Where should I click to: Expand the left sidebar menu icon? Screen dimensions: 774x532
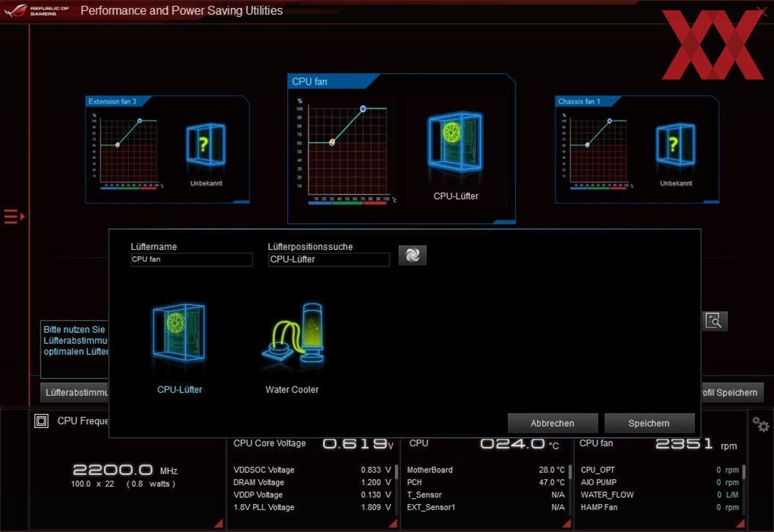14,217
